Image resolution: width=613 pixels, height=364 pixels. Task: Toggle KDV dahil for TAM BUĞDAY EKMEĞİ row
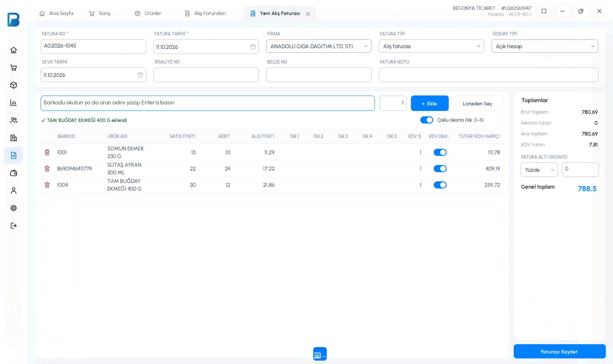440,185
